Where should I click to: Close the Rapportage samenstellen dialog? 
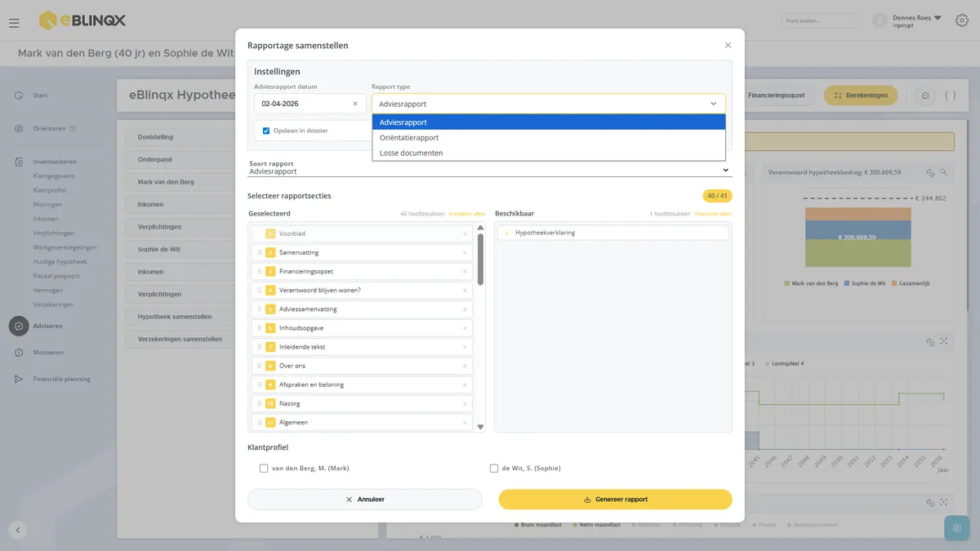pos(728,46)
